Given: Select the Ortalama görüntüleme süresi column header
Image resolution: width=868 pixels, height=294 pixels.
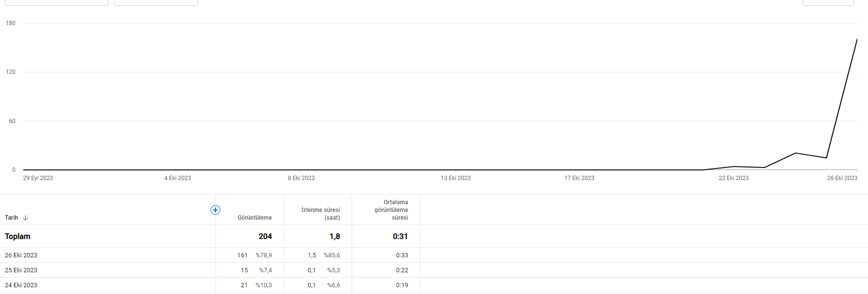Looking at the screenshot, I should coord(391,210).
